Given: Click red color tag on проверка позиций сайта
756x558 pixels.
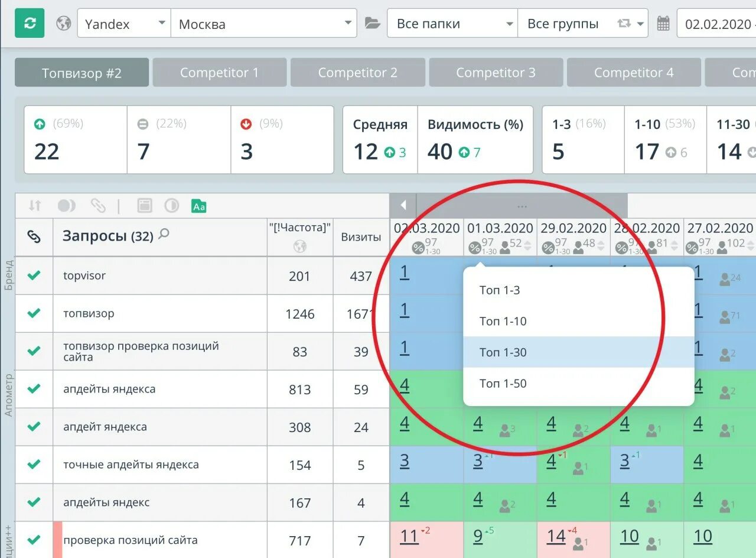Looking at the screenshot, I should pyautogui.click(x=57, y=540).
